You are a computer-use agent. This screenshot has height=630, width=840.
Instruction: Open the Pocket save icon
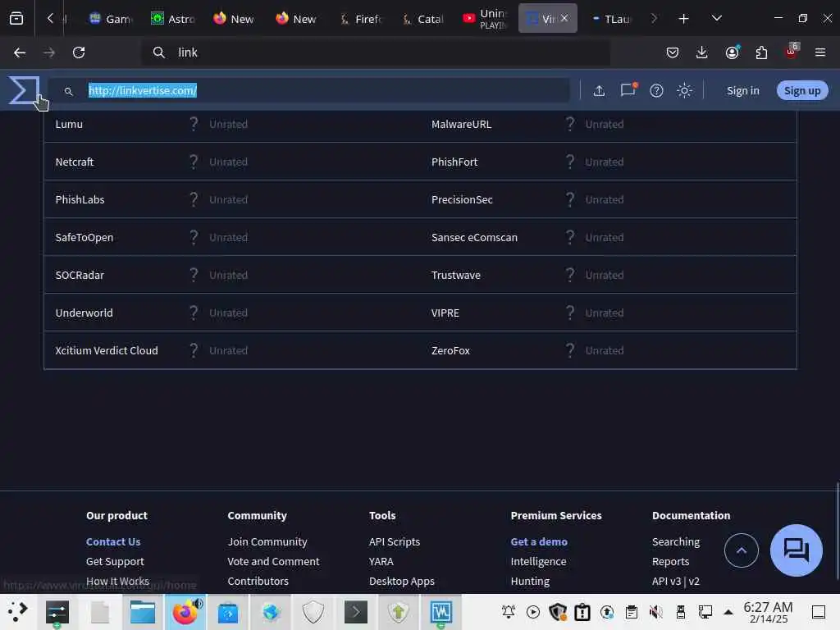tap(673, 52)
